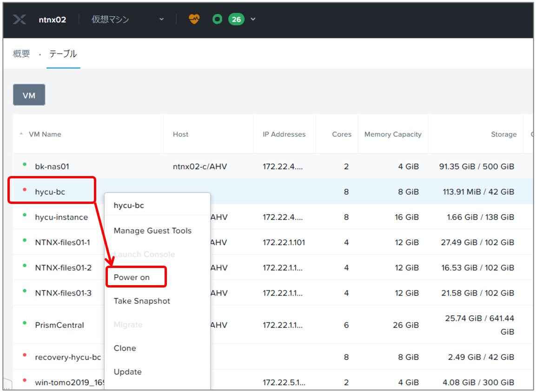Choose Take Snapshot in context menu

(142, 301)
